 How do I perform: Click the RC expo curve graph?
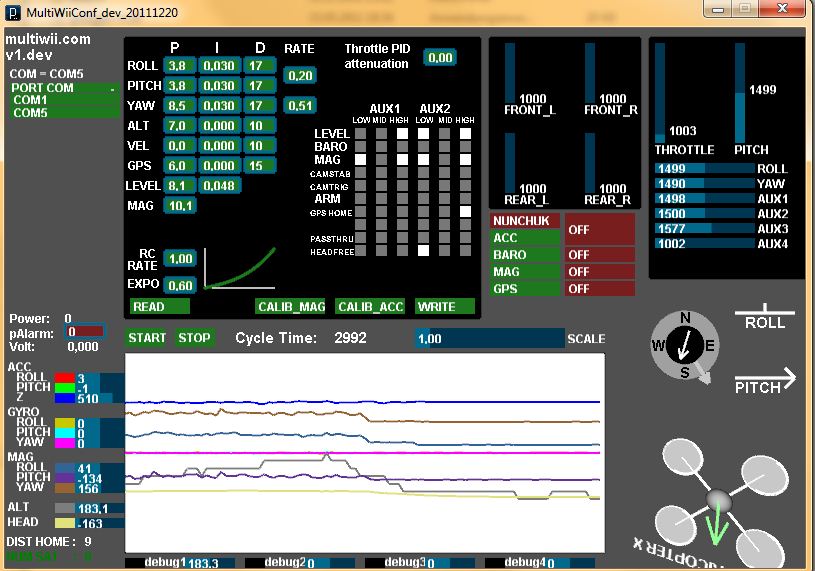tap(240, 268)
